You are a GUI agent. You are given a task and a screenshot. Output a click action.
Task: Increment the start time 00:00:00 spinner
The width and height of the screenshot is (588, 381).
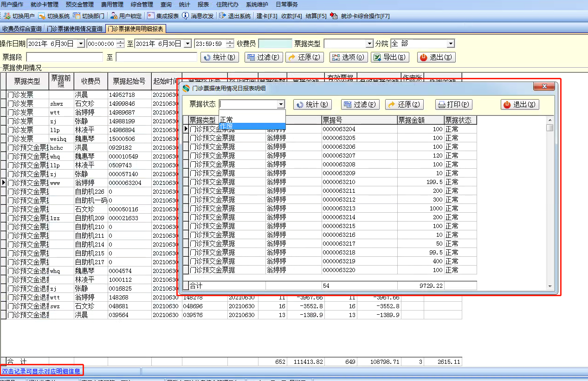coord(121,42)
